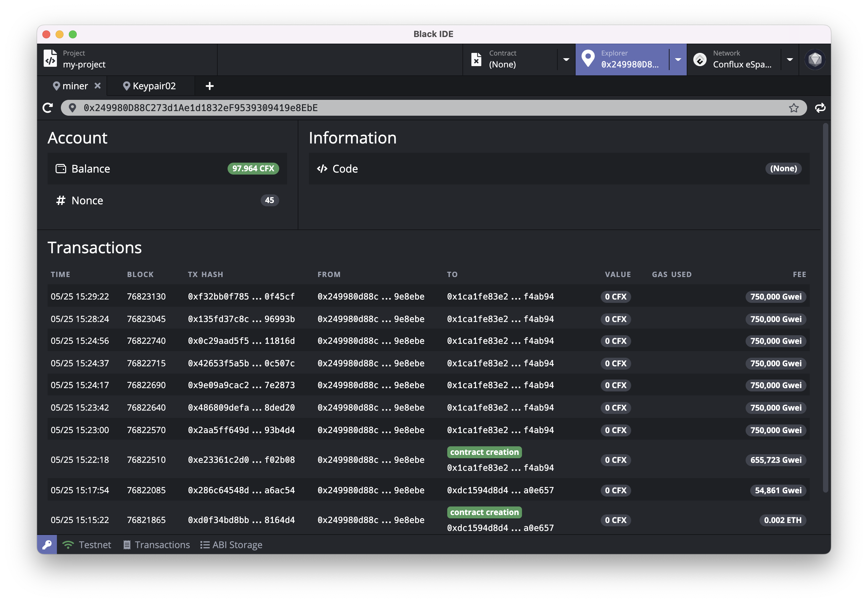Click the Testnet status indicator
Screen dimensions: 868x603
click(87, 544)
